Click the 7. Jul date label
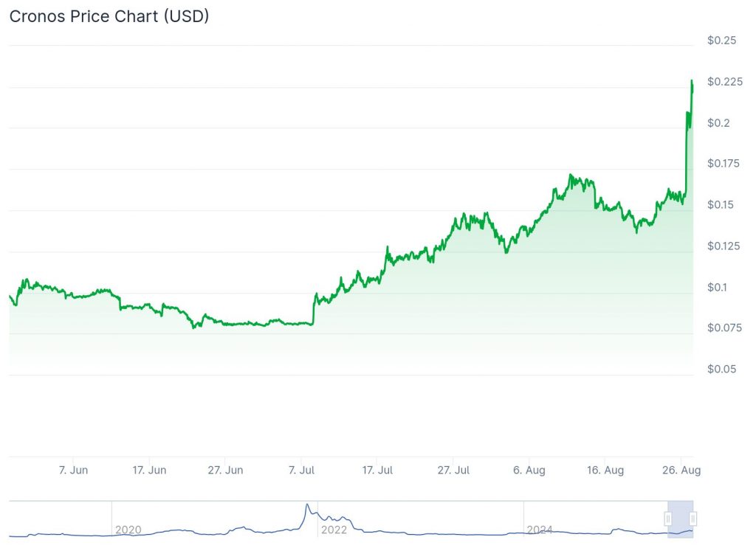The width and height of the screenshot is (756, 551). [x=301, y=470]
